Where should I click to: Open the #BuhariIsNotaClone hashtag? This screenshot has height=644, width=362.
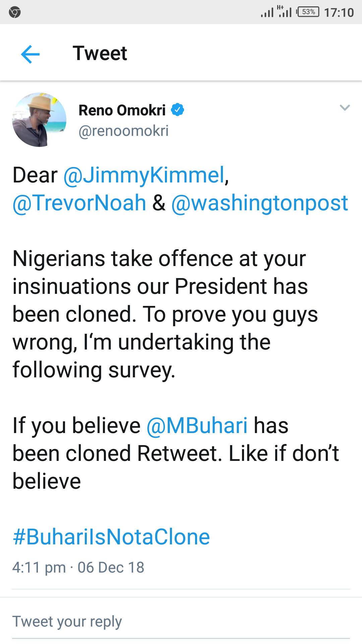tap(111, 537)
